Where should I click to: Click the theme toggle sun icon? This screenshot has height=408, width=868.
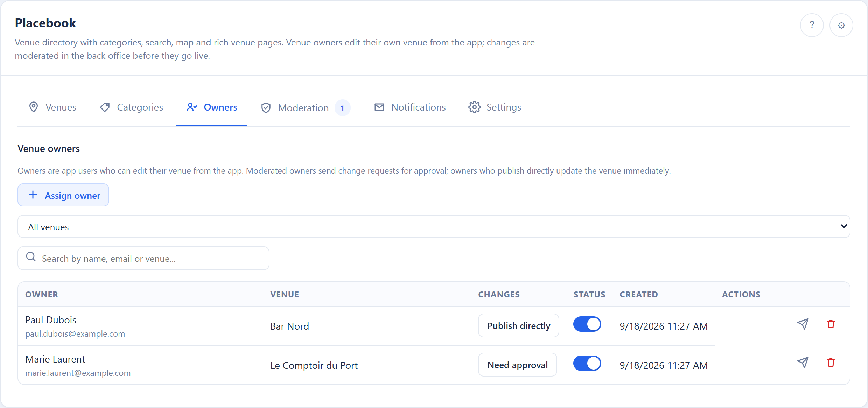pyautogui.click(x=841, y=25)
